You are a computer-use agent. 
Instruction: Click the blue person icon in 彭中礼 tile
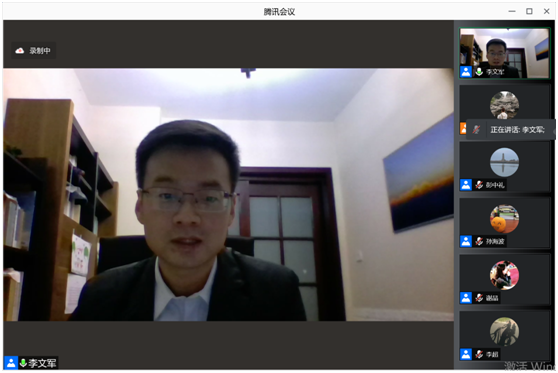tap(466, 185)
